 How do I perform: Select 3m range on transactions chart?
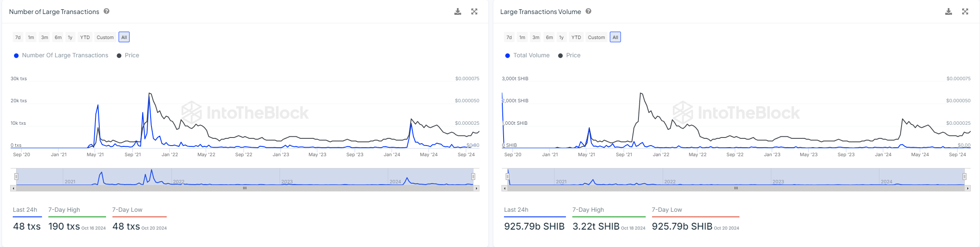coord(45,37)
